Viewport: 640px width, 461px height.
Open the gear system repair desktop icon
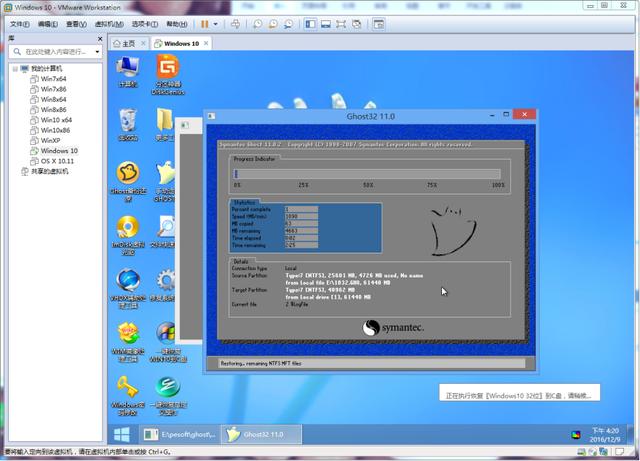(x=164, y=285)
